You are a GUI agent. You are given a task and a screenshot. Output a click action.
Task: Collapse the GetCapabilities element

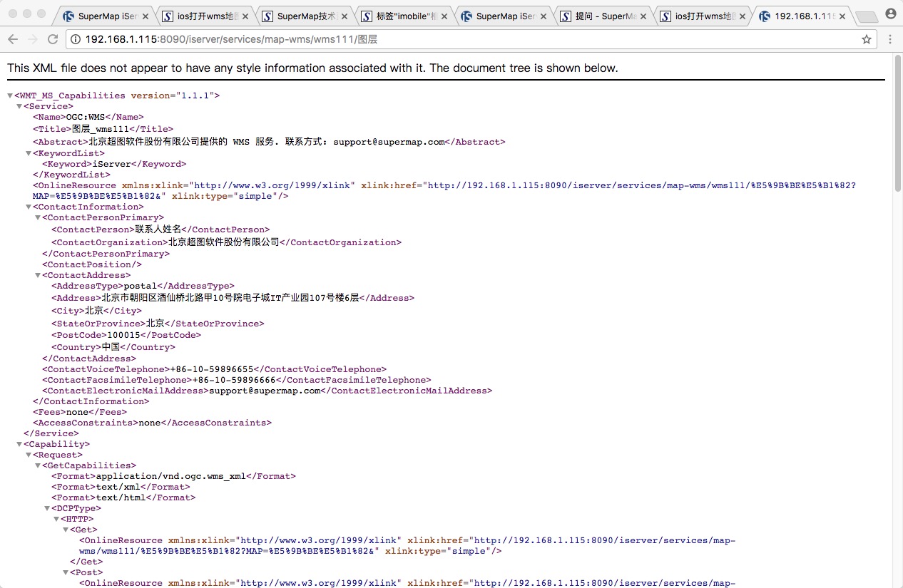coord(38,465)
